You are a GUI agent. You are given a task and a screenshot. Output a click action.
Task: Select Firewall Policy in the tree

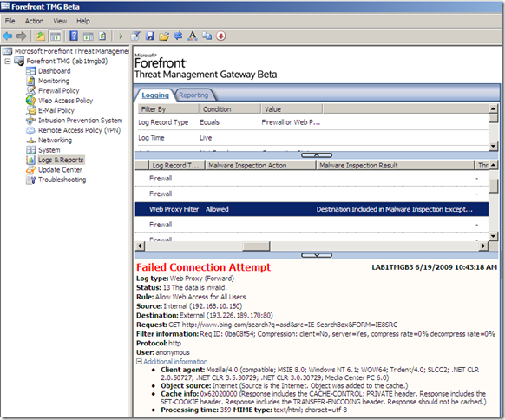(x=59, y=91)
